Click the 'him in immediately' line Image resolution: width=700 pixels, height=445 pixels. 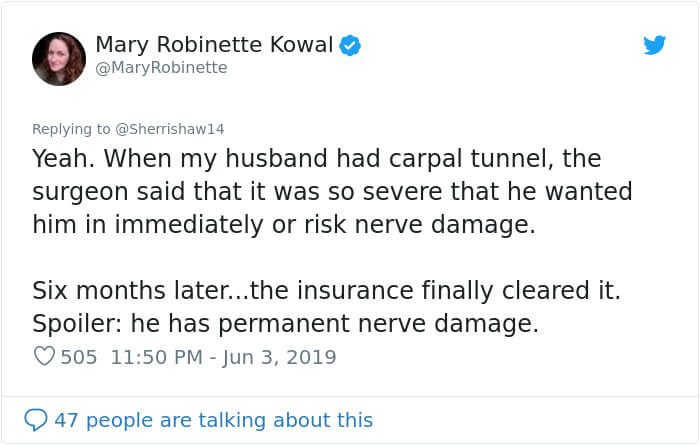[285, 225]
